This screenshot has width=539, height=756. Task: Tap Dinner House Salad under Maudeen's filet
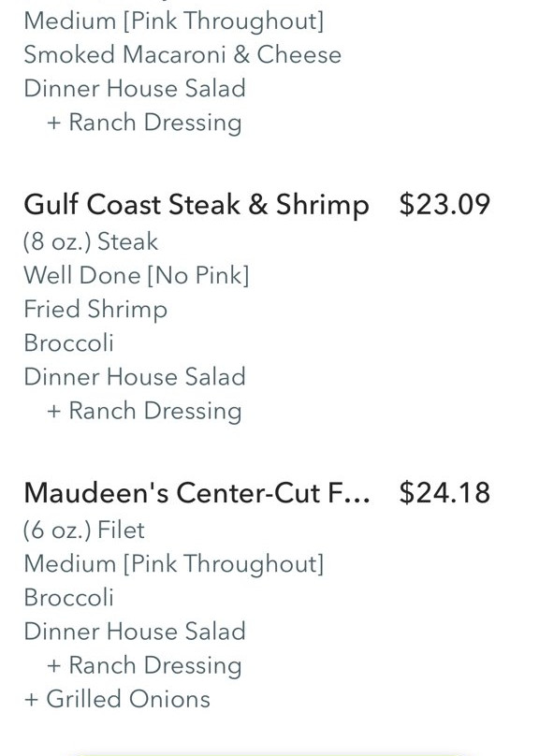pos(135,632)
